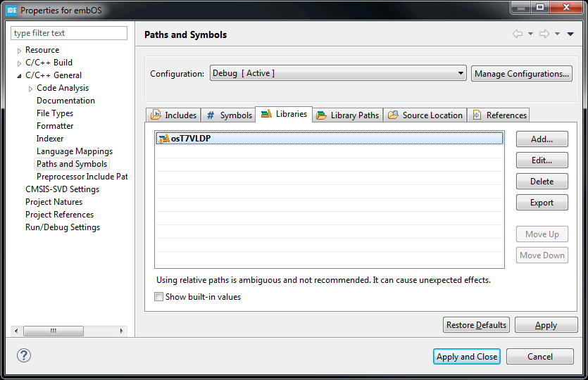Open the Library Paths tab
The image size is (588, 380).
347,115
